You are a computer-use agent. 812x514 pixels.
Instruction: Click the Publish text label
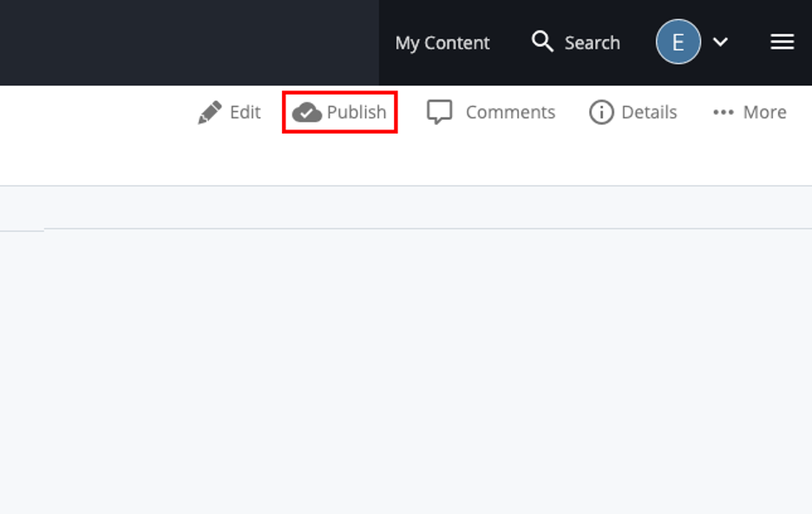click(x=357, y=112)
